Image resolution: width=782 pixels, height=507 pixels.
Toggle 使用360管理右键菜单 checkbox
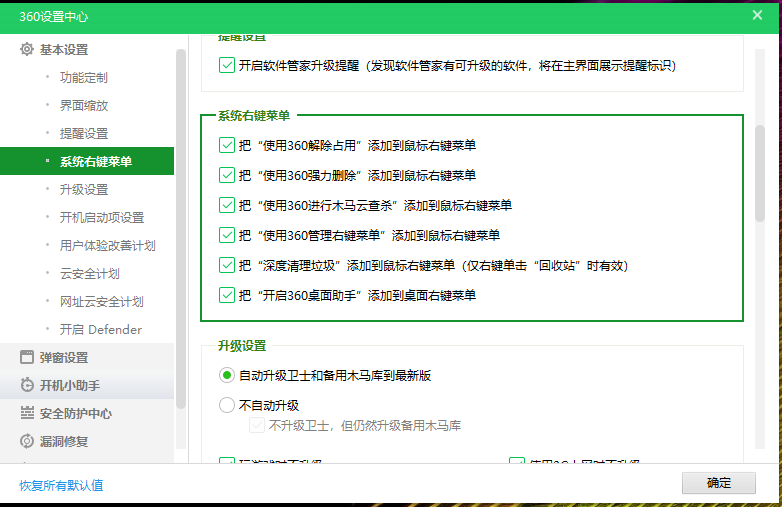[x=227, y=235]
